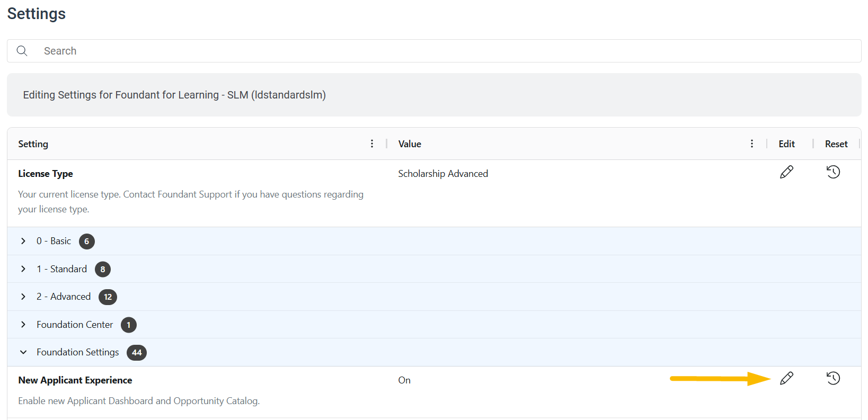The width and height of the screenshot is (868, 420).
Task: Expand the Foundation Center group
Action: (23, 325)
